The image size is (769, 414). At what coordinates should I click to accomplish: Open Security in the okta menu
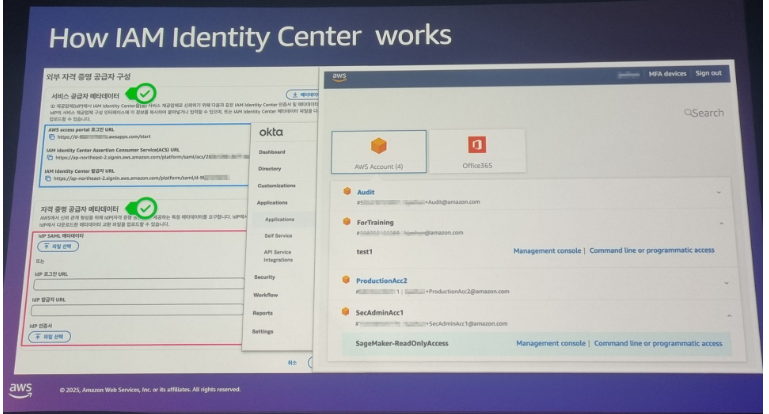pos(264,277)
